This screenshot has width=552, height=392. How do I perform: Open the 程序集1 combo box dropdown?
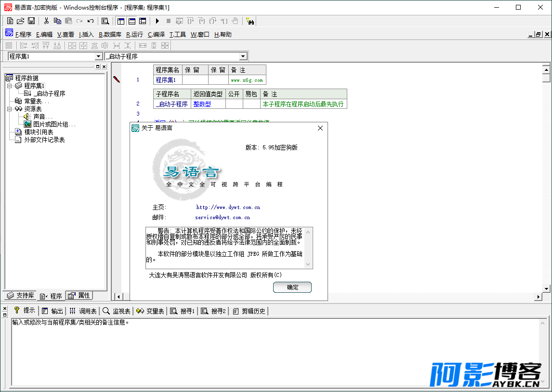[x=99, y=56]
